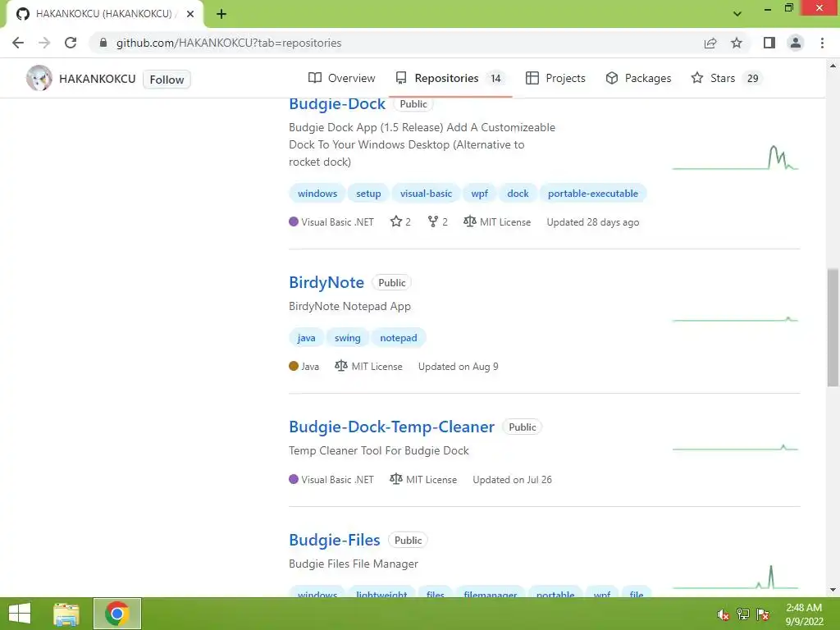Click the setup topic tag
Viewport: 840px width, 630px height.
(368, 194)
